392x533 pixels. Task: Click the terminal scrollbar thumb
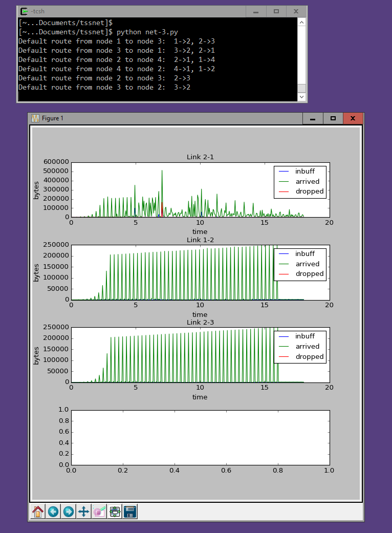(301, 88)
